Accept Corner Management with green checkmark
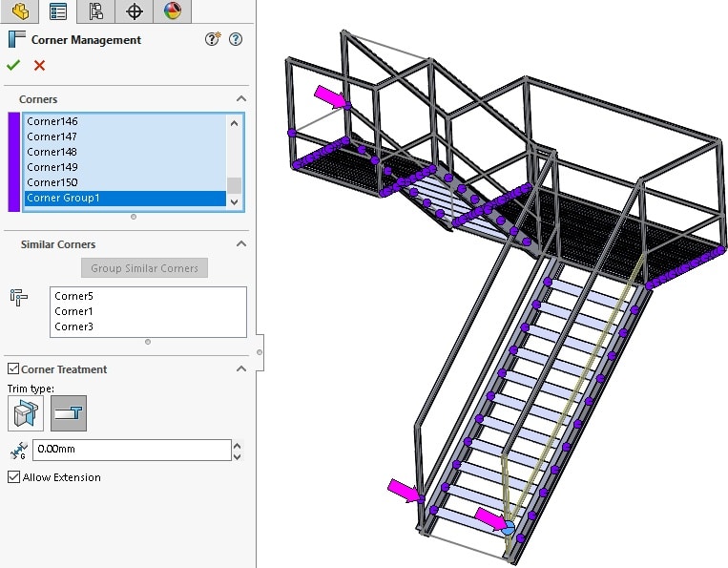The height and width of the screenshot is (568, 728). pos(13,65)
